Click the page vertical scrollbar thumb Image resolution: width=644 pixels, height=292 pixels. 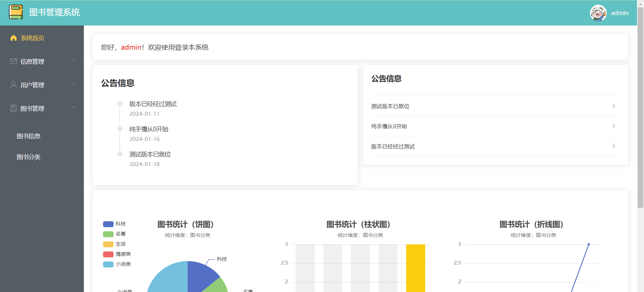(640, 107)
